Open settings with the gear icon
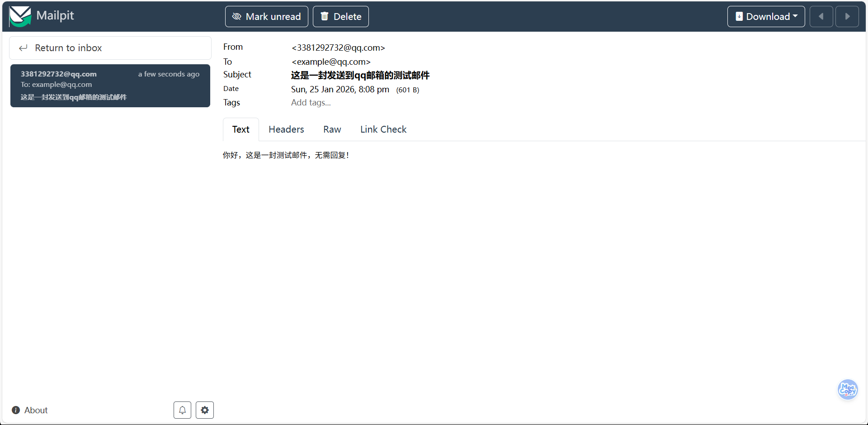This screenshot has width=868, height=425. coord(205,410)
